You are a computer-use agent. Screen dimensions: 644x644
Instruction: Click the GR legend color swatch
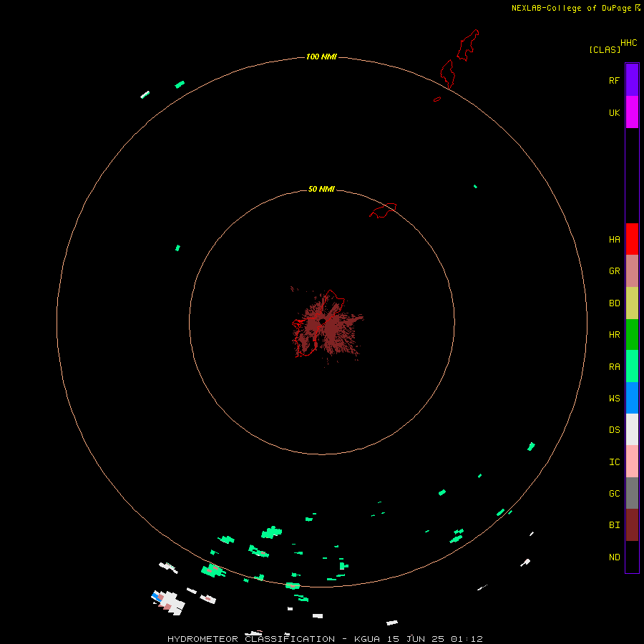(x=632, y=271)
